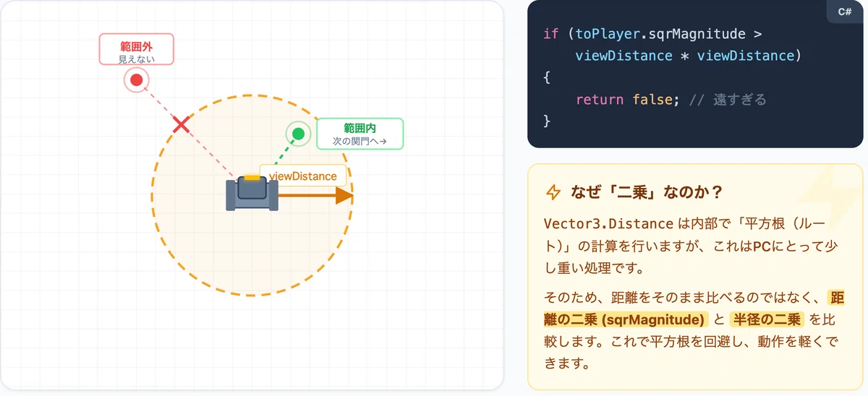Click the viewDistance label above the arrow
Image resolution: width=868 pixels, height=396 pixels.
[303, 176]
